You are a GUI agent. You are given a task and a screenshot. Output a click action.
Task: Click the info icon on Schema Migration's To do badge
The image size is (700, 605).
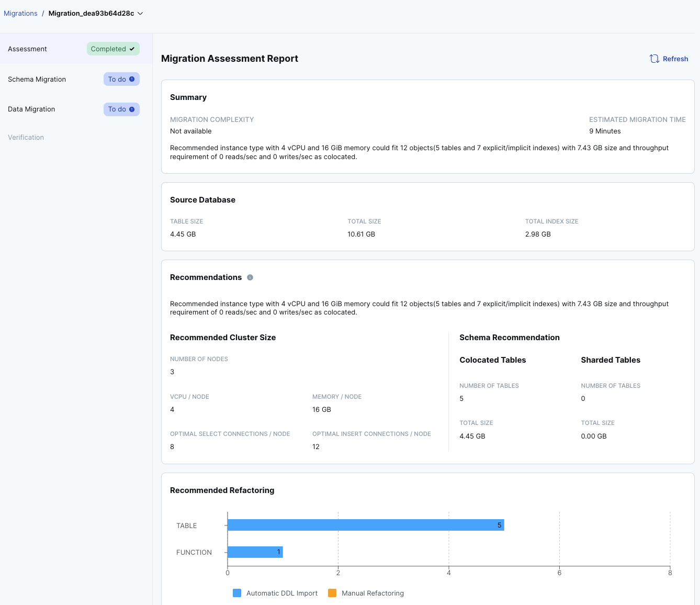tap(131, 79)
